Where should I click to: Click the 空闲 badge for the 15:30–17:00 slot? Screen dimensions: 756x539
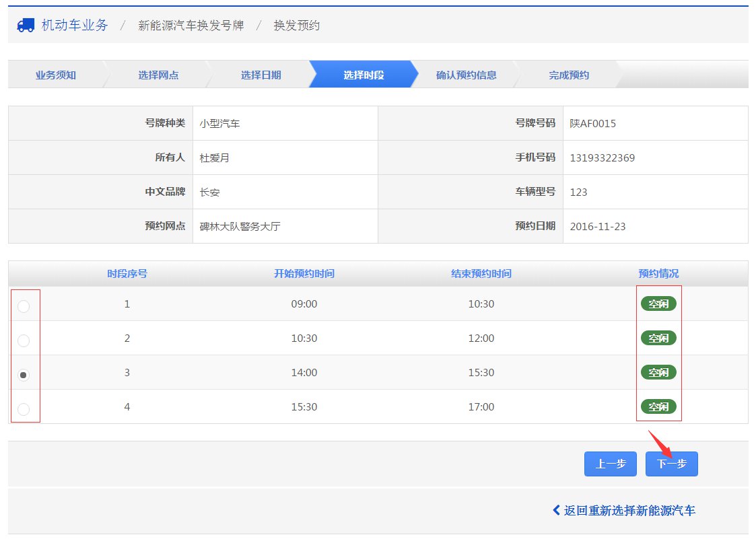point(658,407)
